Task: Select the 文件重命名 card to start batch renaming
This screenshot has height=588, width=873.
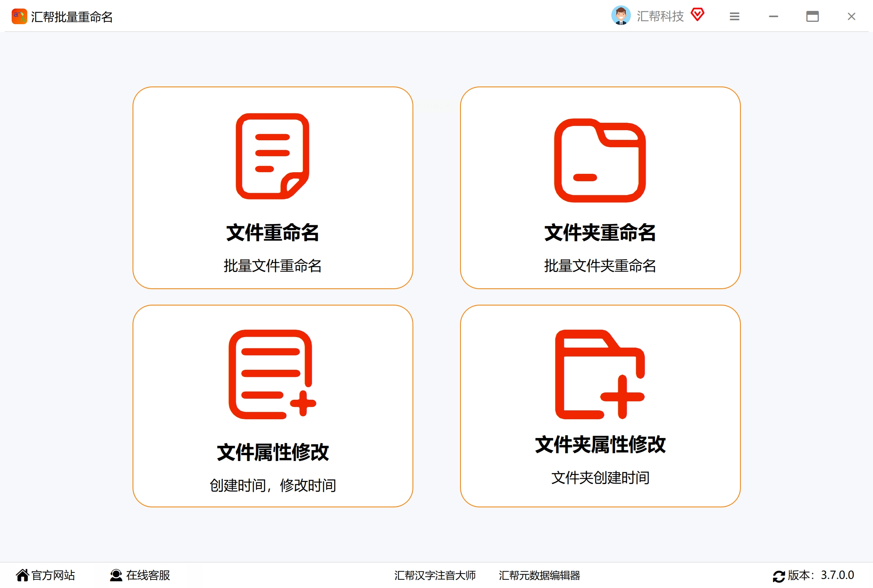Action: click(x=272, y=187)
